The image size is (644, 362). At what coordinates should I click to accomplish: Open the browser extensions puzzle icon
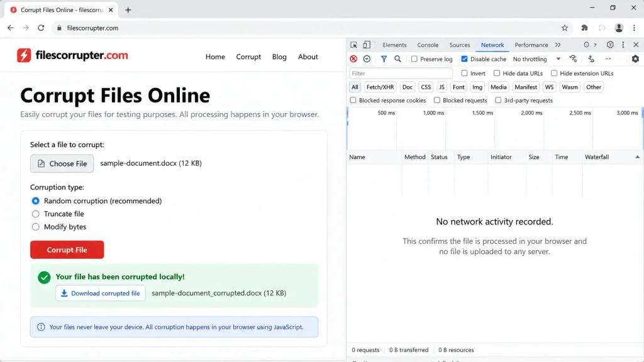tap(584, 28)
